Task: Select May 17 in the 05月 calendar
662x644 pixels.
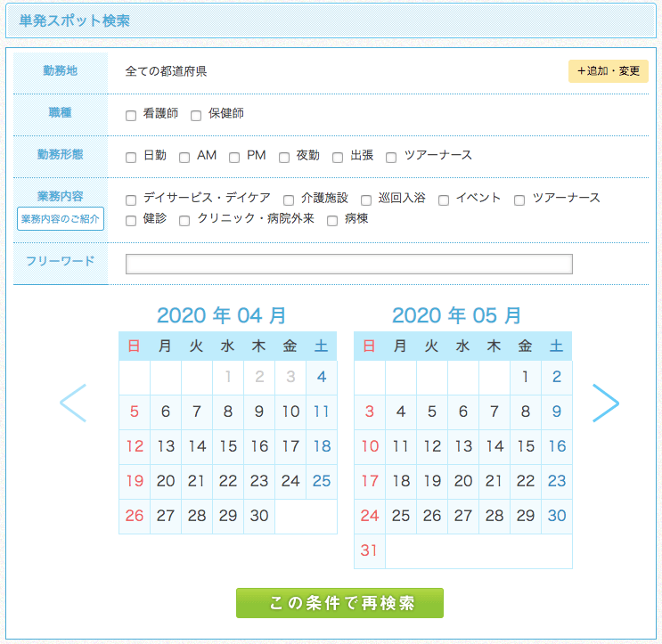Action: (370, 482)
